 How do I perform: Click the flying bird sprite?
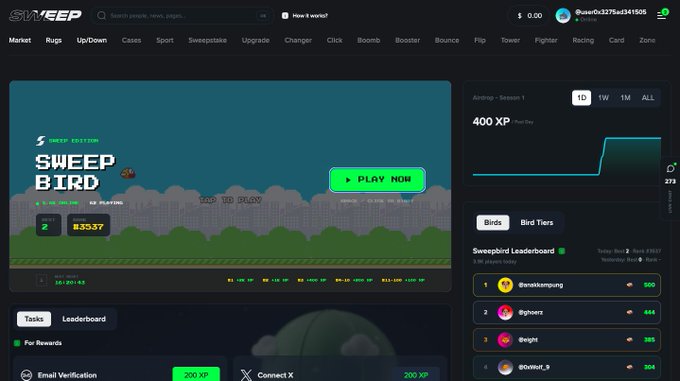point(128,173)
